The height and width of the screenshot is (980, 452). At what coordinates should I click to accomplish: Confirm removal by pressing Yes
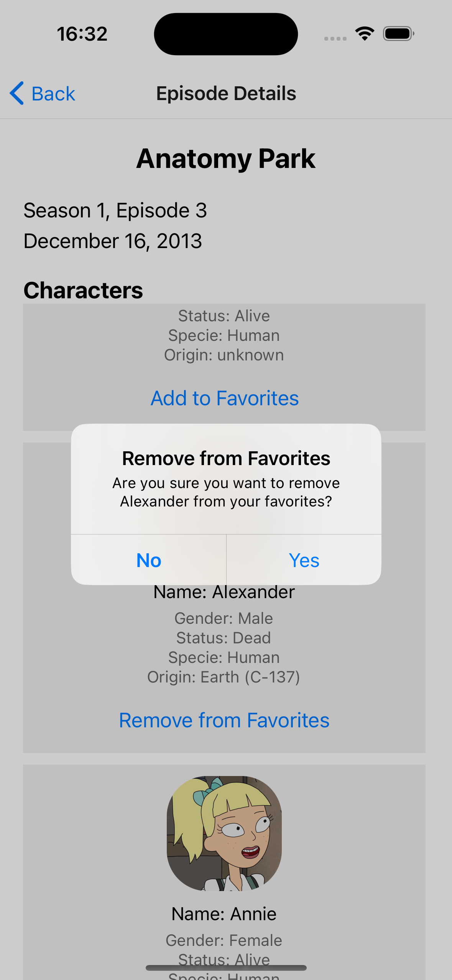(304, 560)
